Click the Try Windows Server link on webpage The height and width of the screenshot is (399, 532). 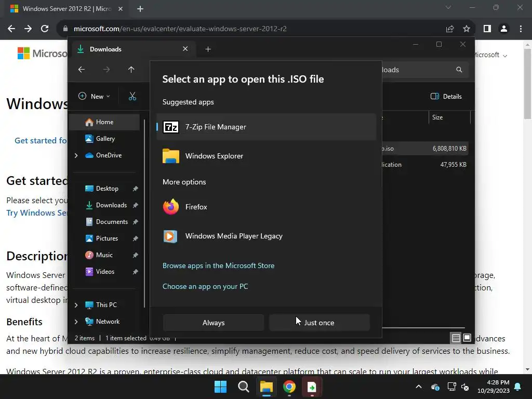(37, 213)
